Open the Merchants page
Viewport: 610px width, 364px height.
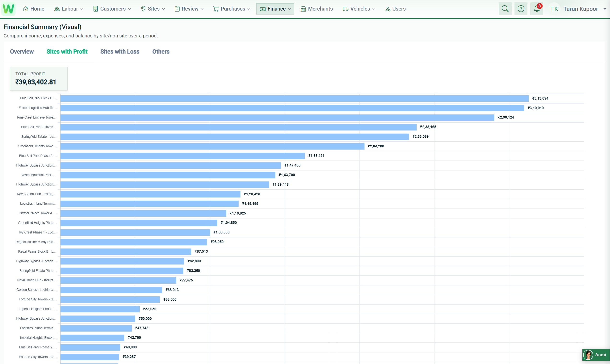pyautogui.click(x=317, y=9)
